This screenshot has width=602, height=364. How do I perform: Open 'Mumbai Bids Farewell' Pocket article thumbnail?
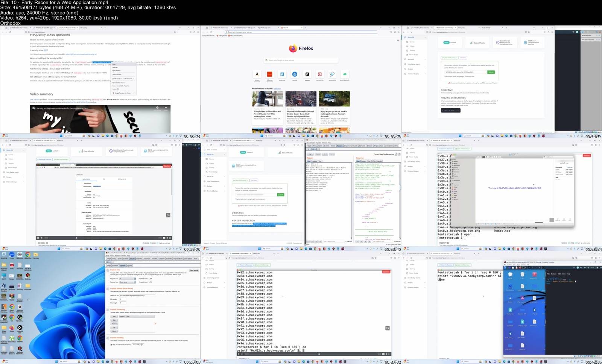click(x=301, y=99)
